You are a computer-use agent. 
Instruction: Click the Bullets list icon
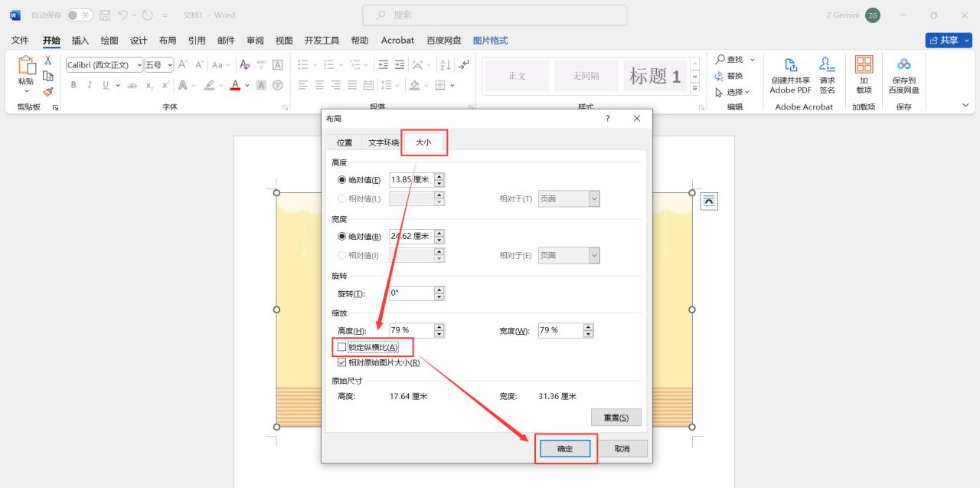point(303,65)
